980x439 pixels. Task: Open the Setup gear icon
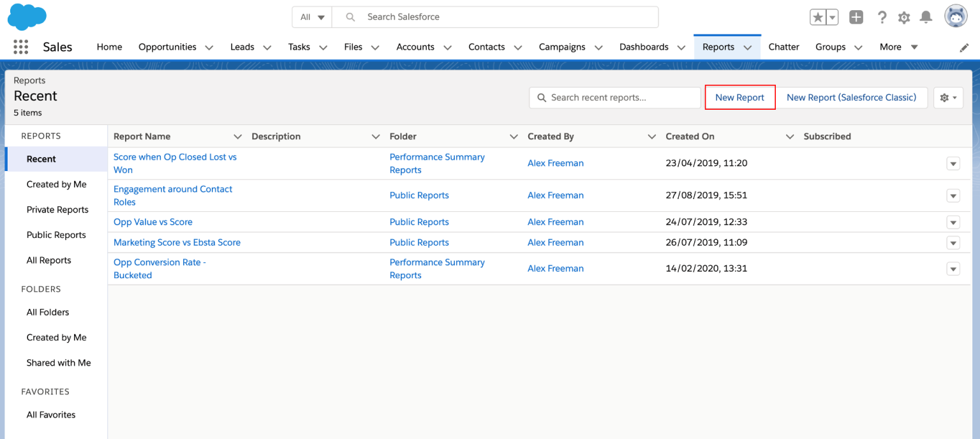[x=904, y=17]
